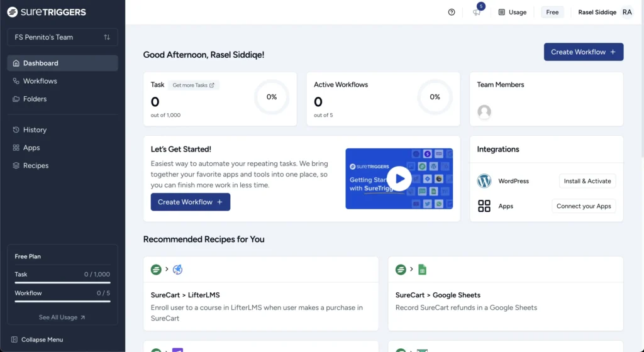
Task: Click the Dashboard home icon
Action: click(x=16, y=63)
